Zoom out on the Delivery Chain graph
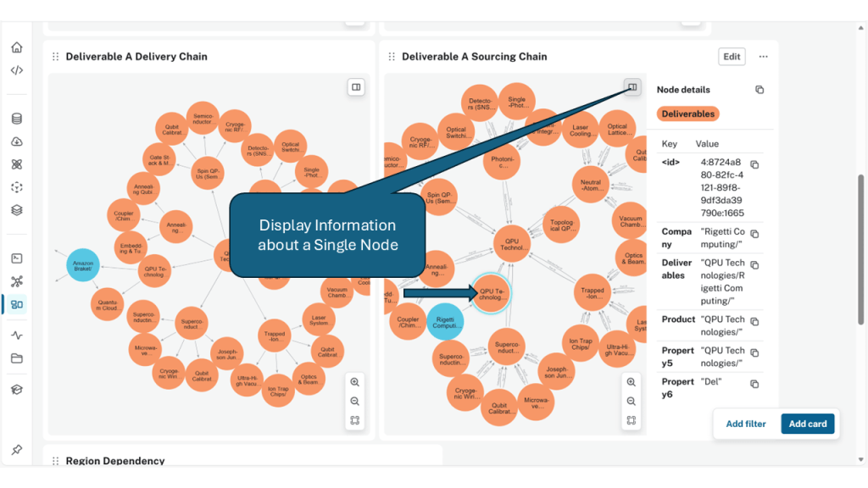This screenshot has width=868, height=488. (x=355, y=402)
